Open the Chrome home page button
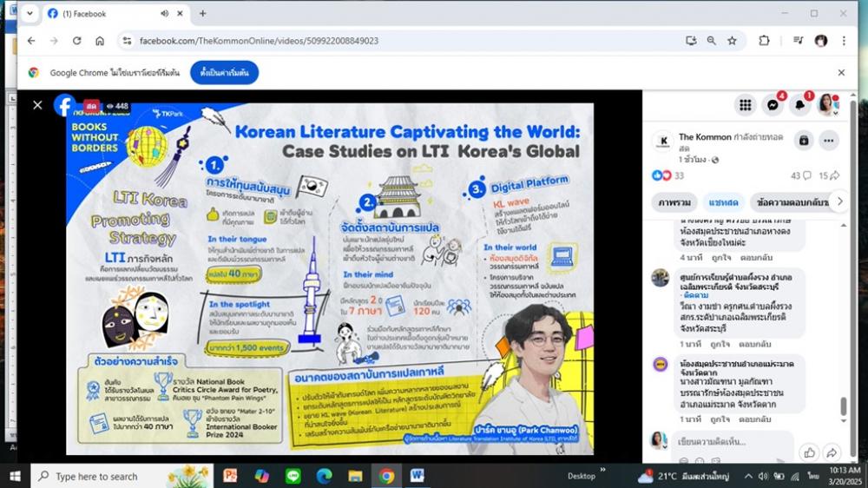 click(x=100, y=41)
